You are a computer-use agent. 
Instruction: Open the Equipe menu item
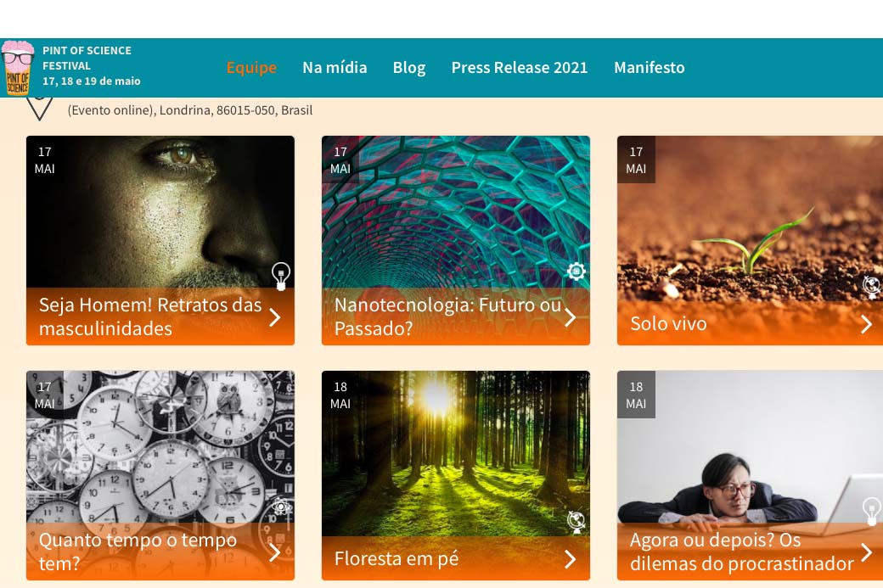pyautogui.click(x=251, y=68)
